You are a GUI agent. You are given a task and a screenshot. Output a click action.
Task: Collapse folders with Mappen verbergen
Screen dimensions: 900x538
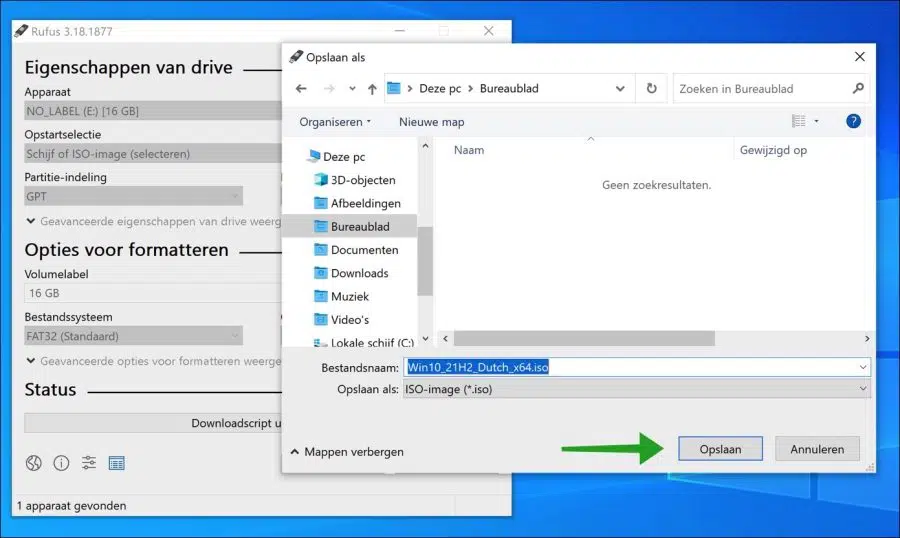(347, 452)
